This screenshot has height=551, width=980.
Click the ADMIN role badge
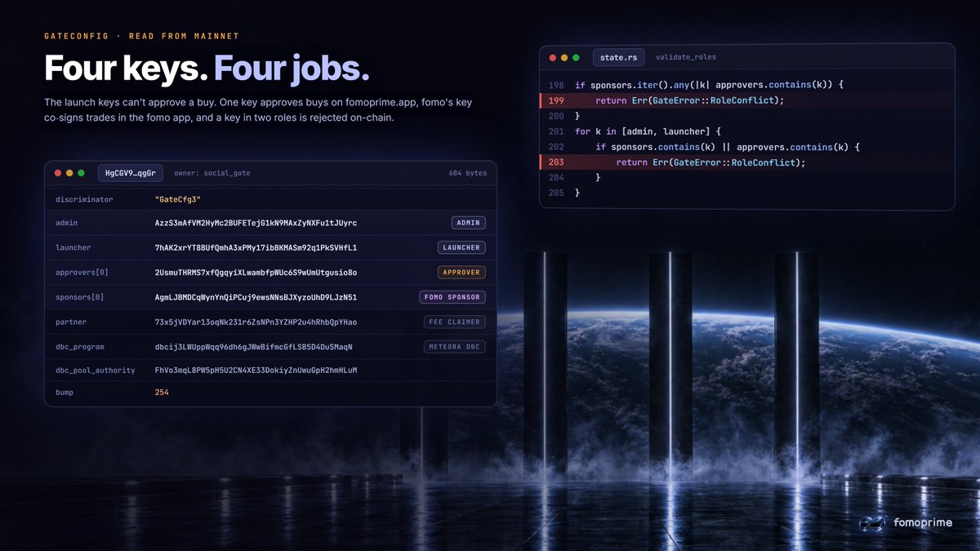(468, 223)
